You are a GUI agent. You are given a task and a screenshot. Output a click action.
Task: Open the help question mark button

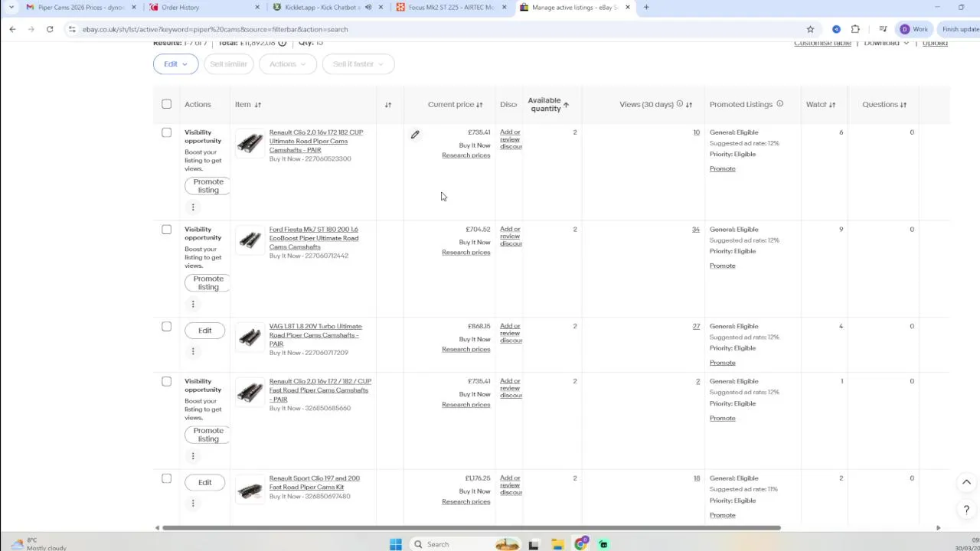click(966, 510)
